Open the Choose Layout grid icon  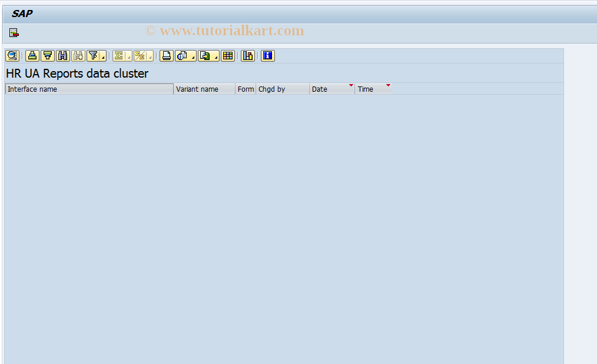pos(228,56)
